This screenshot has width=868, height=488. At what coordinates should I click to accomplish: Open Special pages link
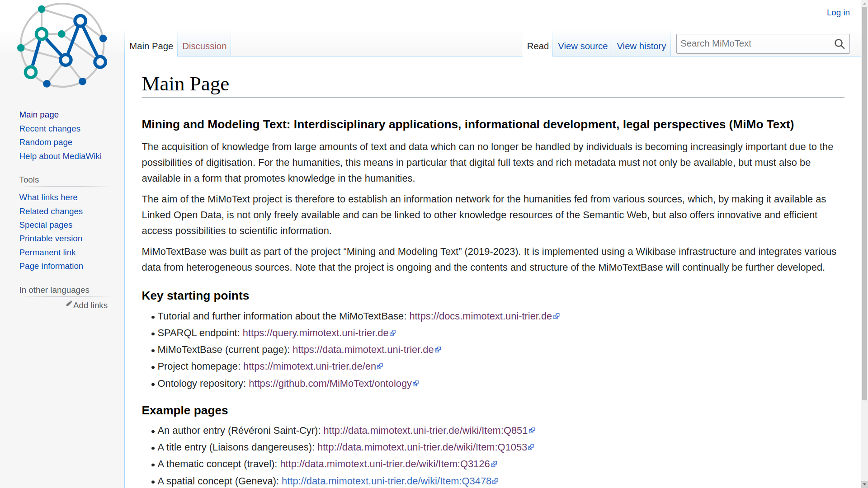click(x=46, y=225)
